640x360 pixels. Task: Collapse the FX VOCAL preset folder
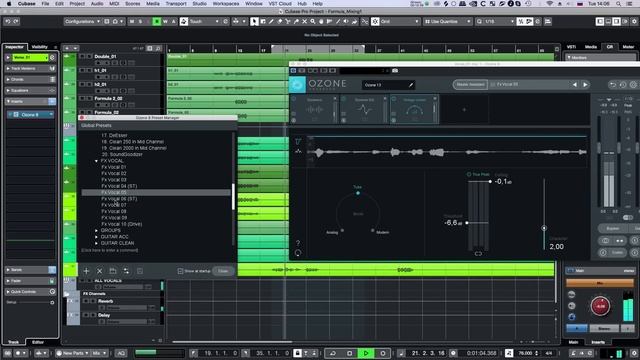(96, 161)
